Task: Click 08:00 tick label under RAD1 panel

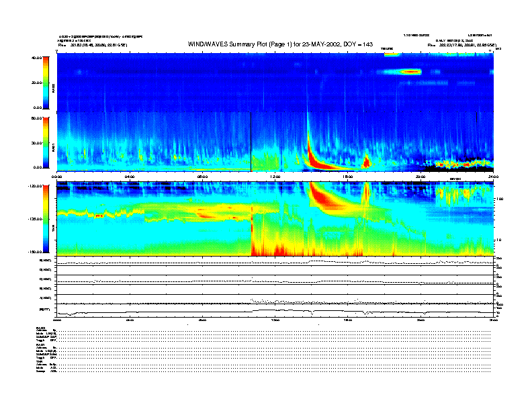Action: pyautogui.click(x=203, y=177)
